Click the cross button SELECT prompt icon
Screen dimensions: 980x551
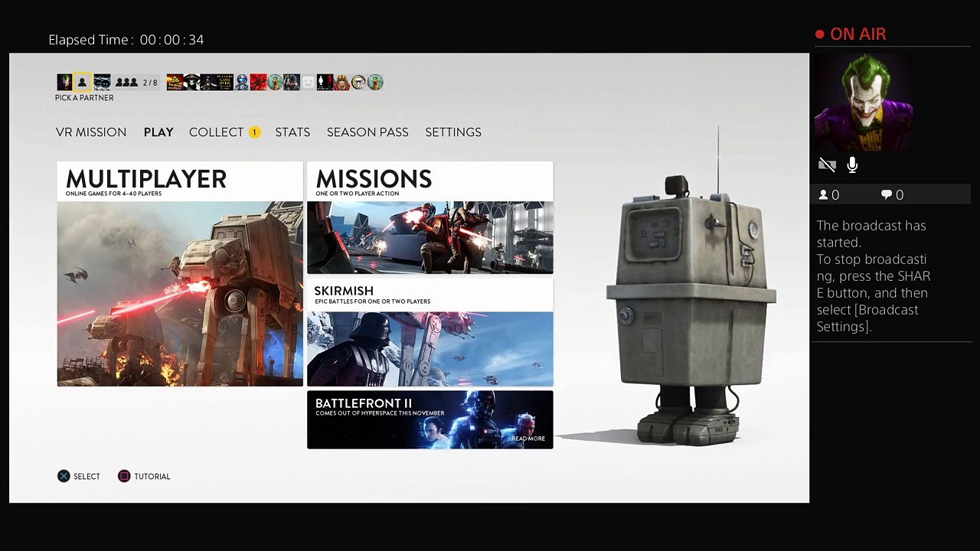pos(64,476)
